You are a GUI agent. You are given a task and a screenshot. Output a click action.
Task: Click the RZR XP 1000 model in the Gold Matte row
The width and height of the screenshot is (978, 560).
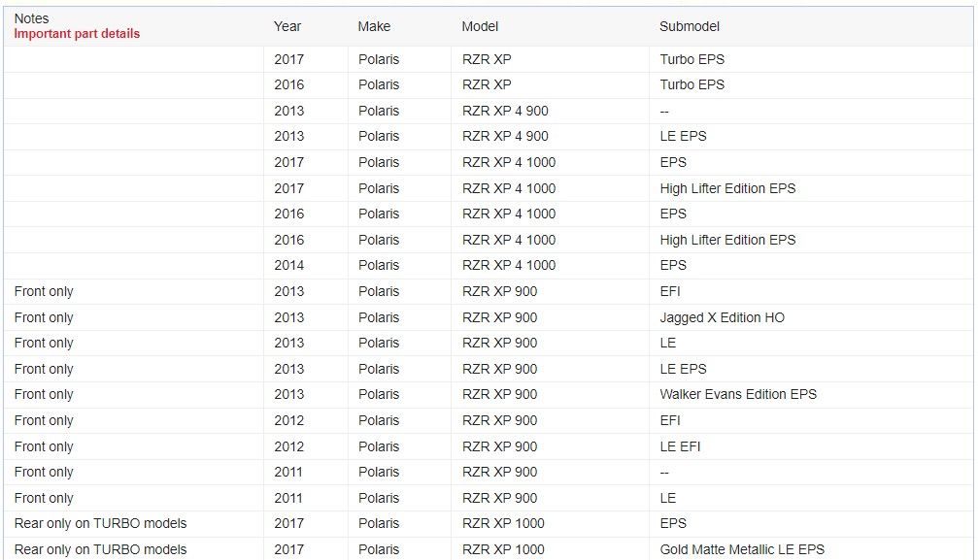[x=503, y=549]
